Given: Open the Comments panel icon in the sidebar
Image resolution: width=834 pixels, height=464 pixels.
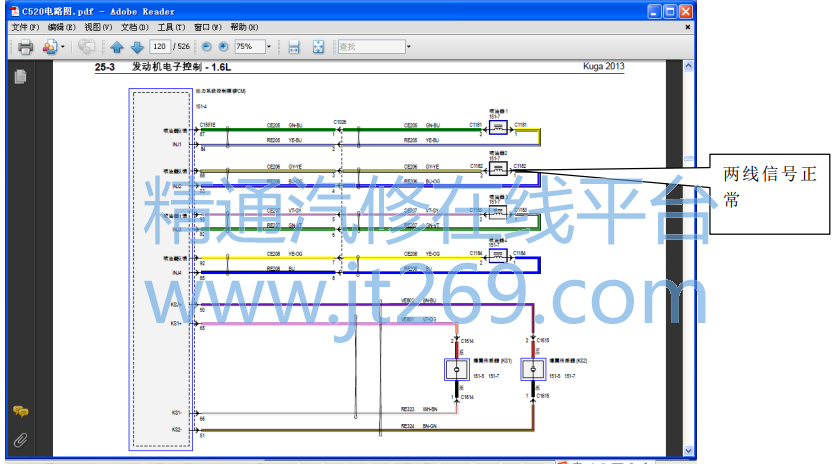Looking at the screenshot, I should tap(20, 411).
